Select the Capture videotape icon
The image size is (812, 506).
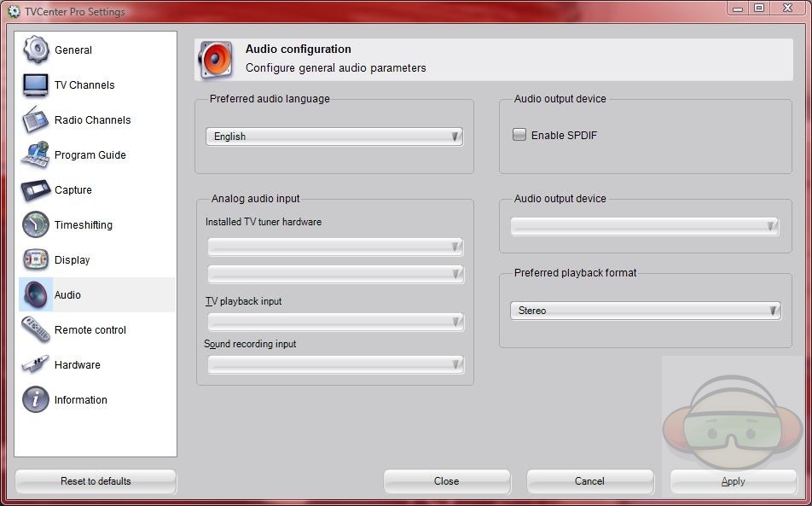(36, 189)
